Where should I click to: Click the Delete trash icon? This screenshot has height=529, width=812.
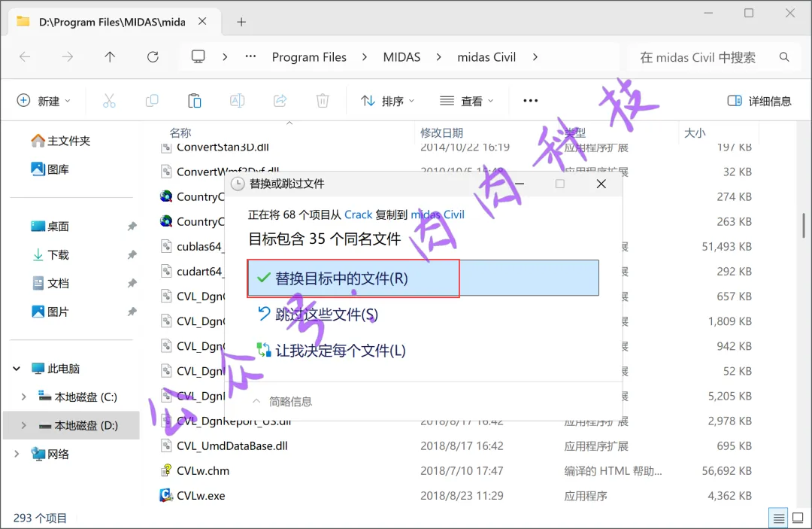(x=323, y=101)
